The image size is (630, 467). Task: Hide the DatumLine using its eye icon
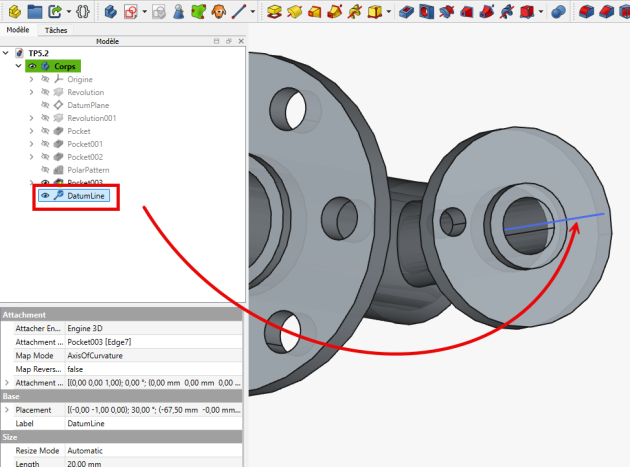(x=45, y=196)
